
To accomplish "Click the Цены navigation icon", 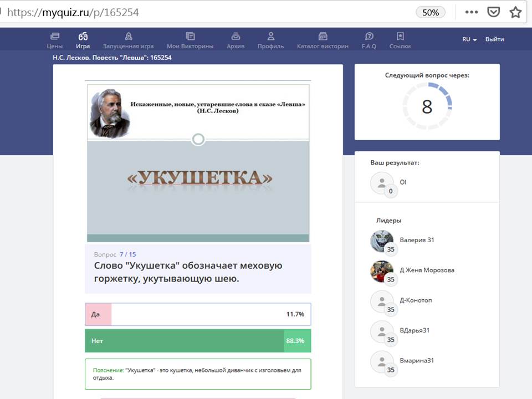I will tap(54, 37).
